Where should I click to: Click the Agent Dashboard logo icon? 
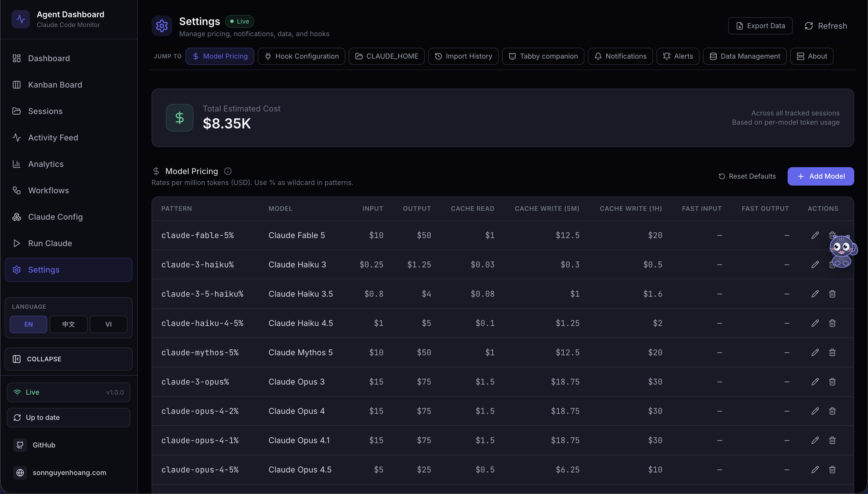coord(21,19)
